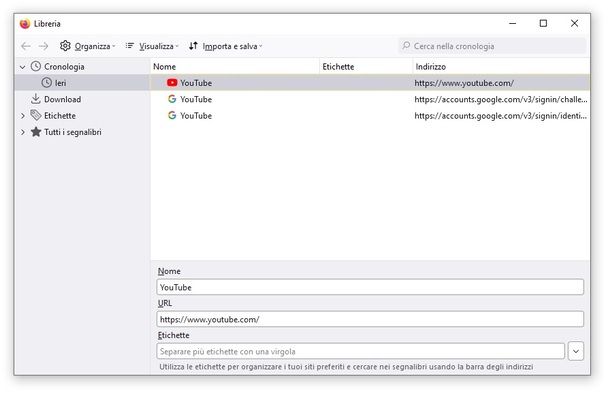Screen dimensions: 610x398
Task: Click the Nome text field containing YouTube
Action: tap(370, 287)
